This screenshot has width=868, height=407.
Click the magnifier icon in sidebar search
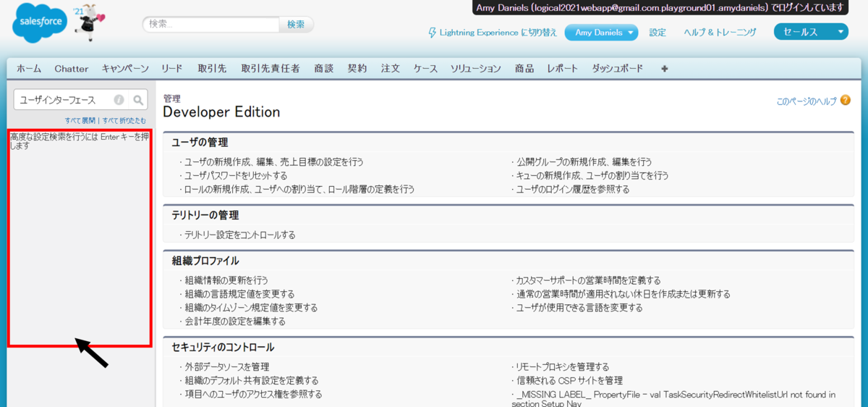pyautogui.click(x=138, y=100)
